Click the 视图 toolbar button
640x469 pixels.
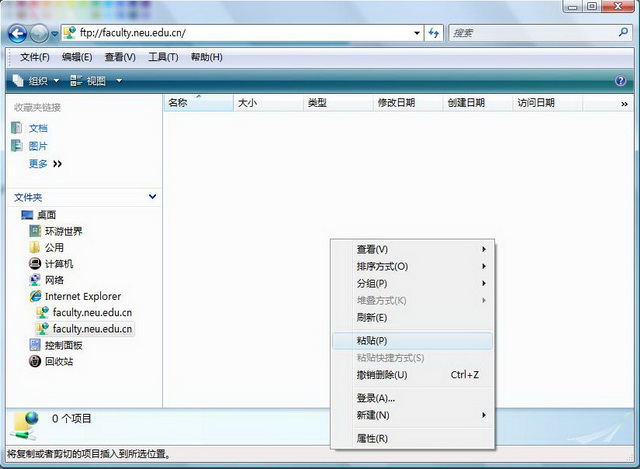pos(88,81)
